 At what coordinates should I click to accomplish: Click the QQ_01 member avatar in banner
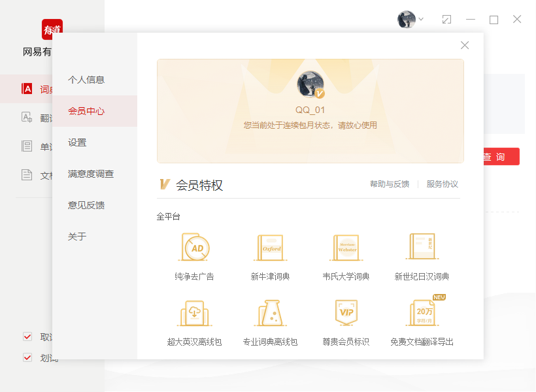point(310,84)
